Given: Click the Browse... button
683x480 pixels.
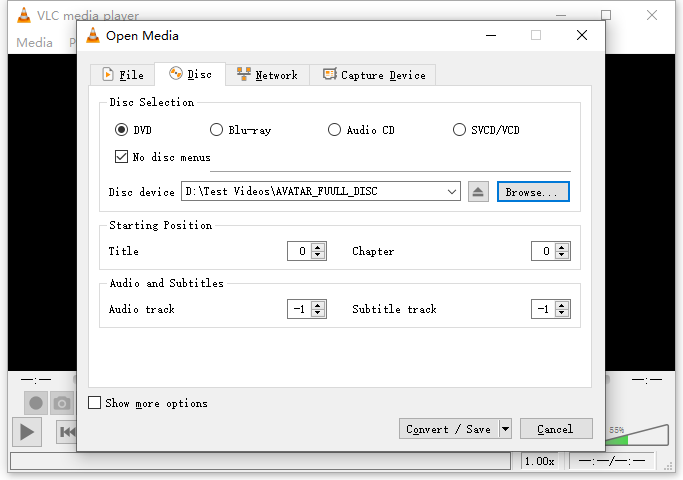Looking at the screenshot, I should (533, 192).
